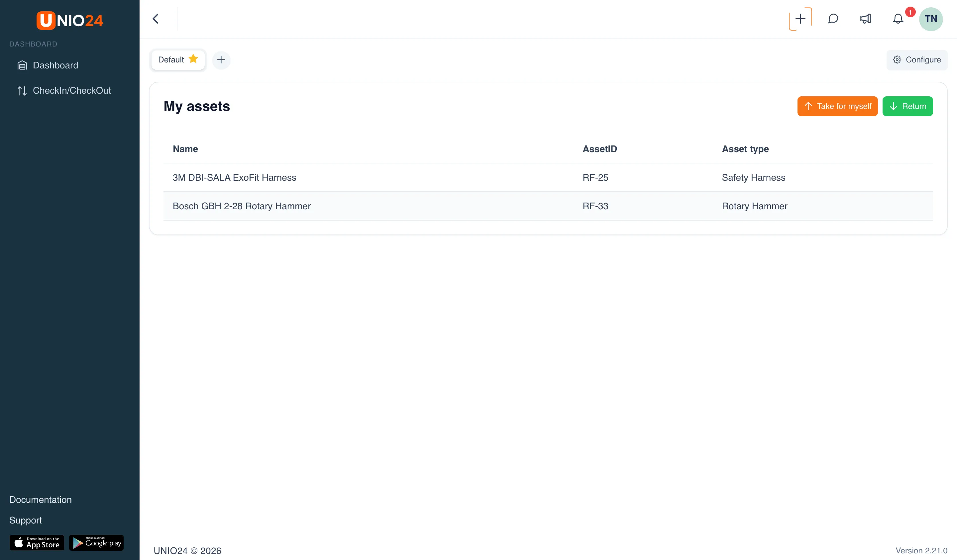957x560 pixels.
Task: Select the Default dashboard tab
Action: 178,59
